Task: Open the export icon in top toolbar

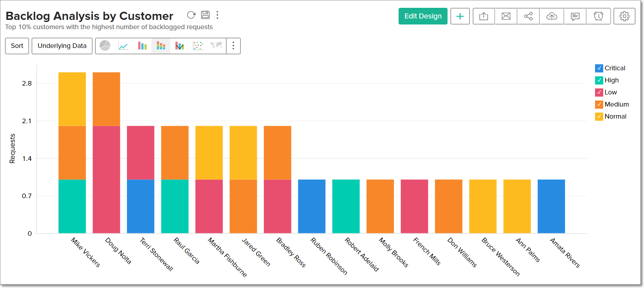Action: [484, 16]
